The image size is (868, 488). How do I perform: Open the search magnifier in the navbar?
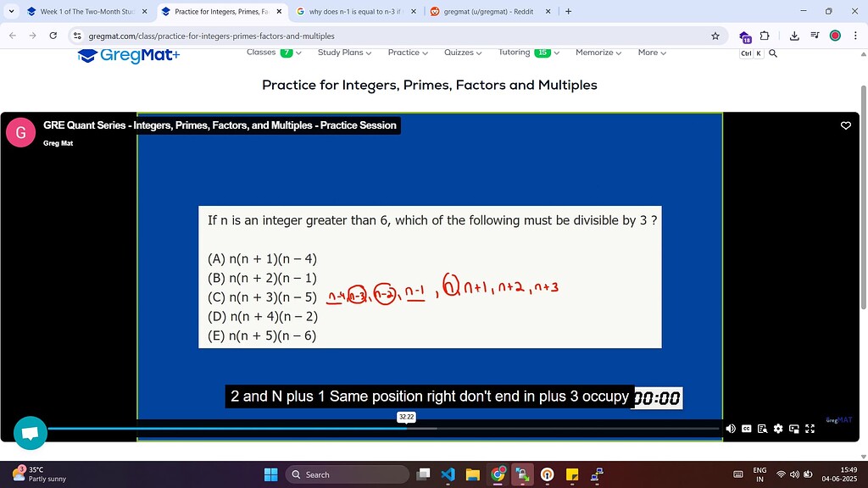[x=772, y=53]
